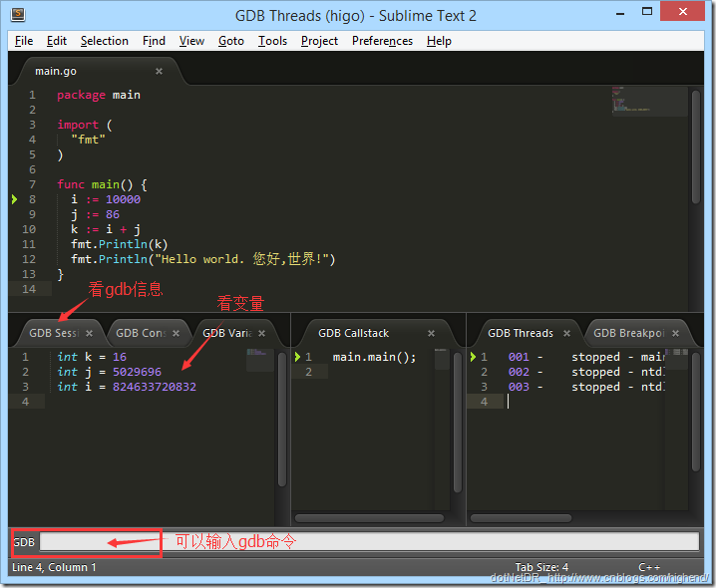Click the callstack current frame arrow
Screen dimensions: 716x588
pos(298,357)
